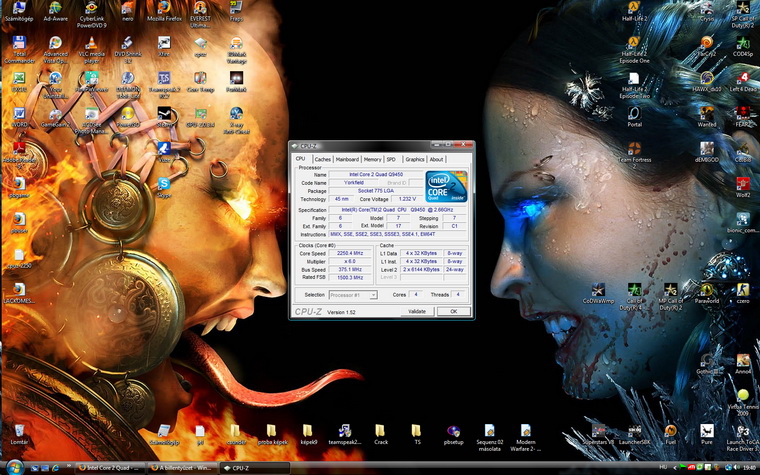The width and height of the screenshot is (760, 475).
Task: Open the Paraworld desktop shortcut
Action: coord(707,294)
